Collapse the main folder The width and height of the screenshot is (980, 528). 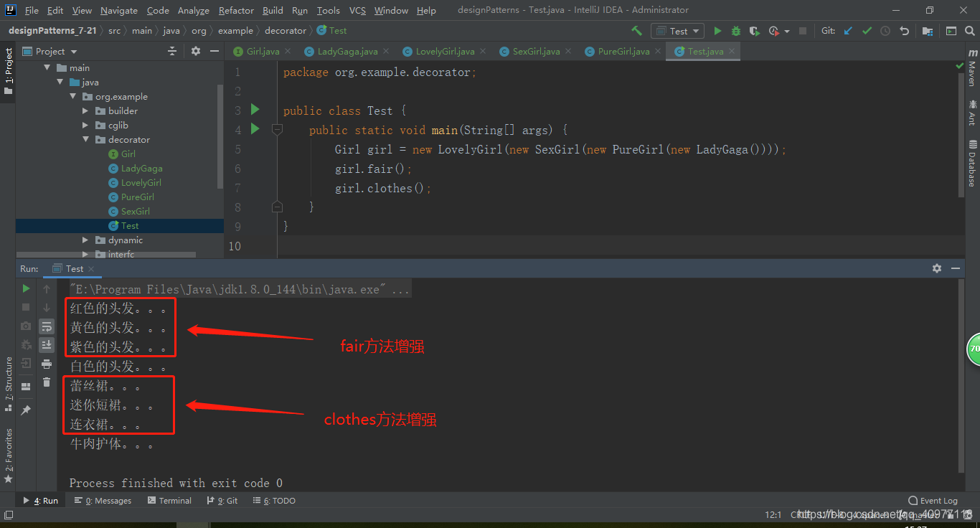pos(48,67)
